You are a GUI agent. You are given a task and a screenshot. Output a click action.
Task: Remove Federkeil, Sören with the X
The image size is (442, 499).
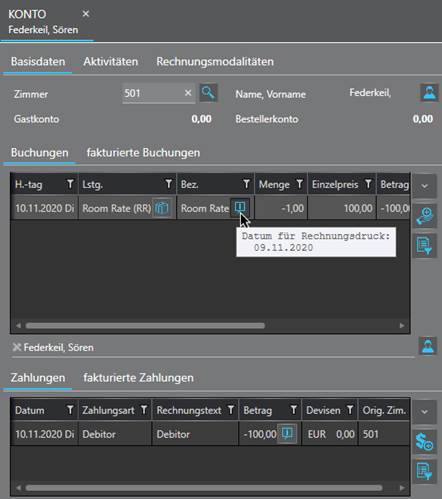(16, 347)
